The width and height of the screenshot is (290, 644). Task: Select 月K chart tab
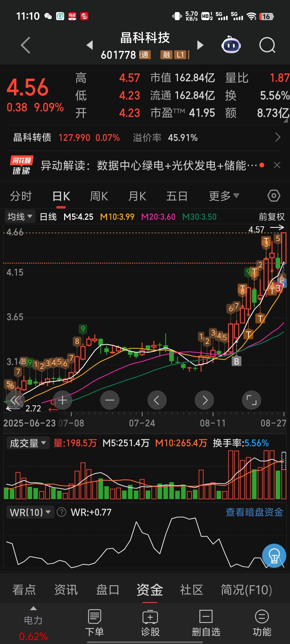point(137,196)
